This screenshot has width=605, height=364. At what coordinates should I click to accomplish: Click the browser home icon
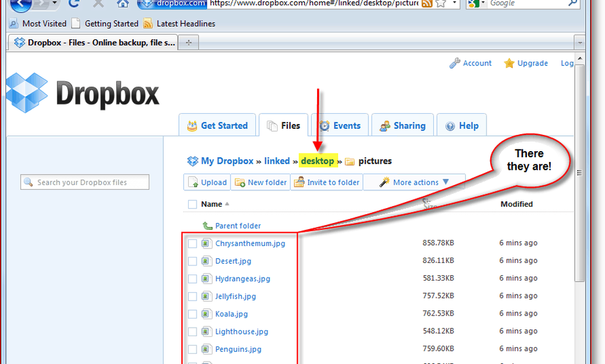click(123, 4)
